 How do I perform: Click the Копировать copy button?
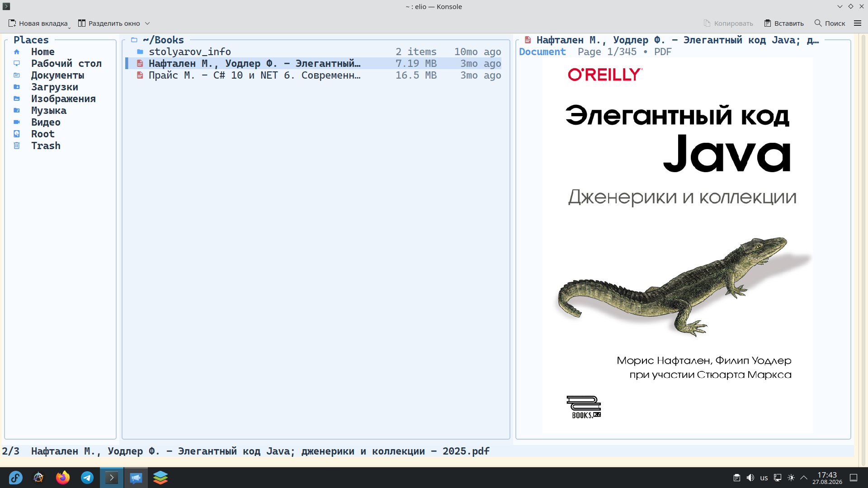[x=728, y=23]
